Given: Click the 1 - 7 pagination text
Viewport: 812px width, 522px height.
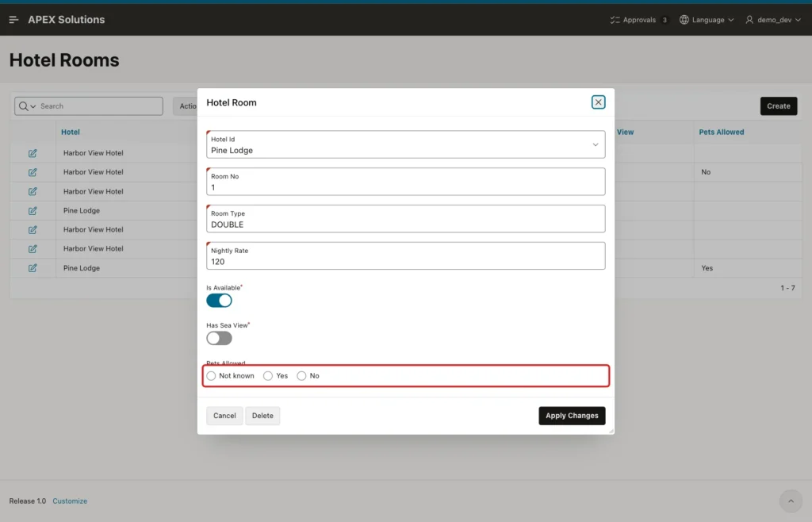Looking at the screenshot, I should (x=787, y=288).
